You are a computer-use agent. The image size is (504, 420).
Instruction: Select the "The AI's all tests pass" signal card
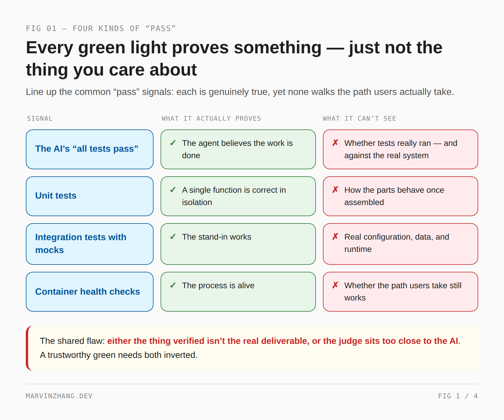pyautogui.click(x=90, y=149)
